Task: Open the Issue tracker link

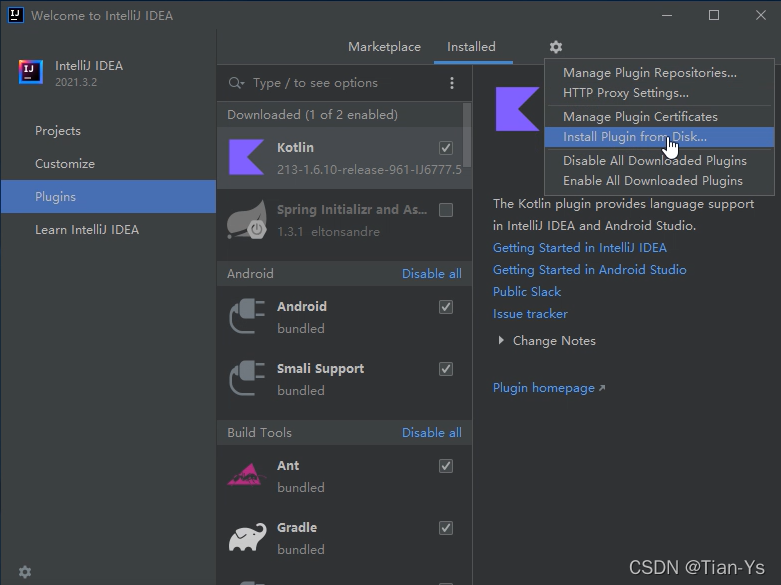Action: pyautogui.click(x=530, y=314)
